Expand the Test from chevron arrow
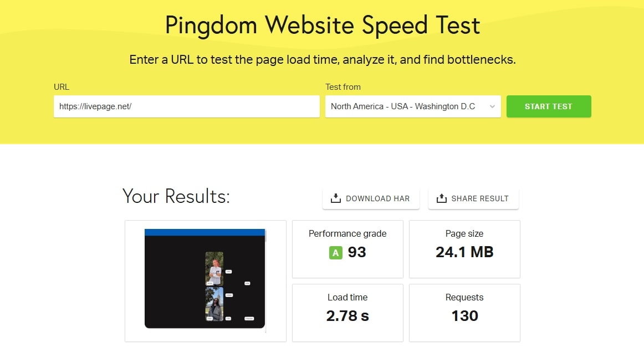The height and width of the screenshot is (347, 644). point(492,107)
